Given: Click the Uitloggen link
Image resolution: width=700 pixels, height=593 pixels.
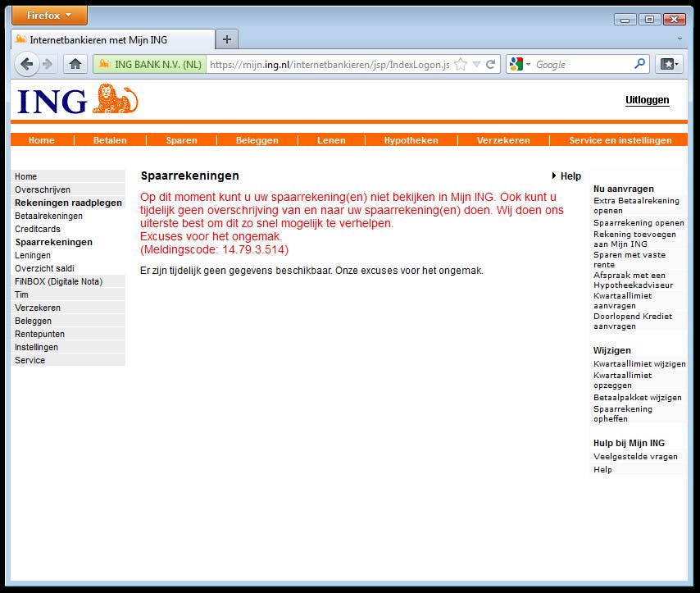Looking at the screenshot, I should pyautogui.click(x=647, y=99).
